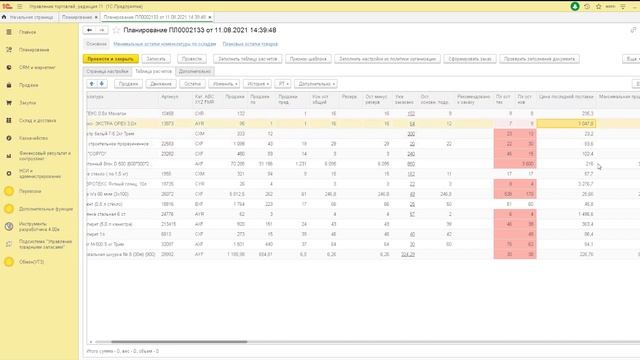Expand the История dropdown button
The image size is (640, 360).
[257, 84]
